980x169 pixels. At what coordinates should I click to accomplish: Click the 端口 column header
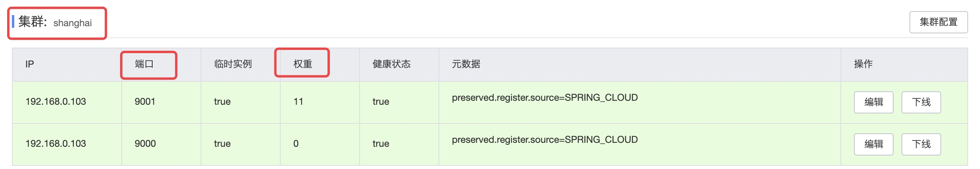click(x=144, y=64)
